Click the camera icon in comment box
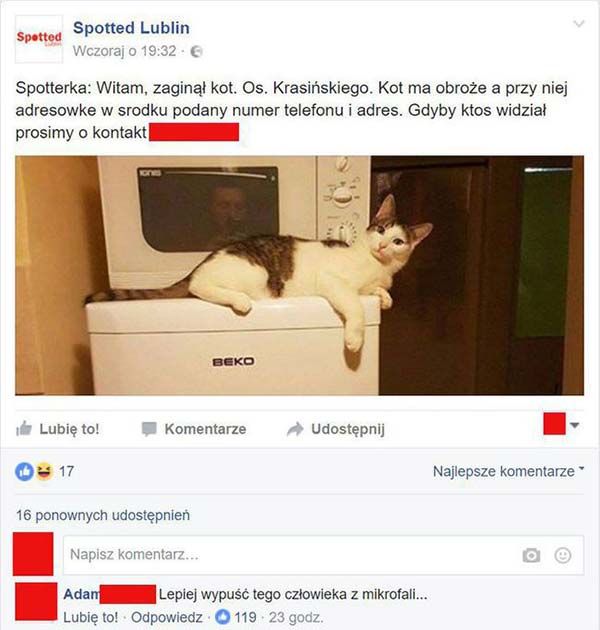Image resolution: width=600 pixels, height=630 pixels. 531,555
